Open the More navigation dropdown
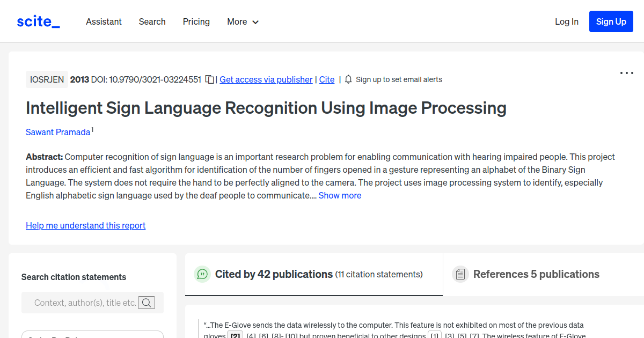Image resolution: width=644 pixels, height=338 pixels. point(243,21)
